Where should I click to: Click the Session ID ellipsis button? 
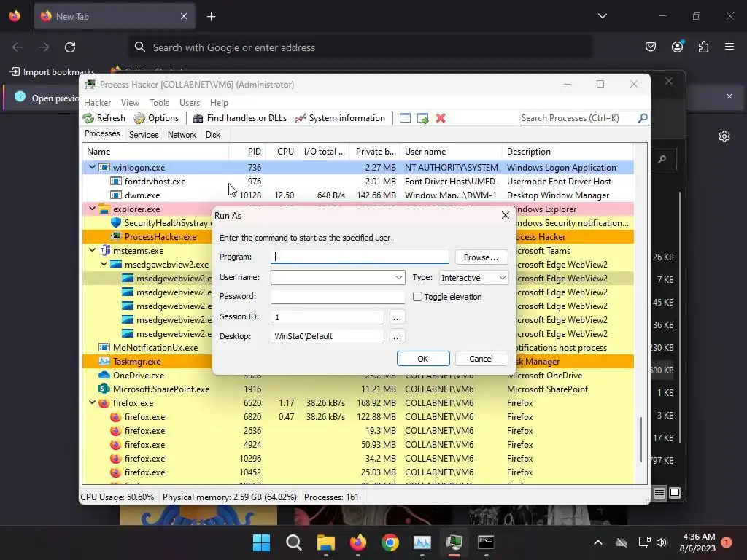(x=397, y=317)
